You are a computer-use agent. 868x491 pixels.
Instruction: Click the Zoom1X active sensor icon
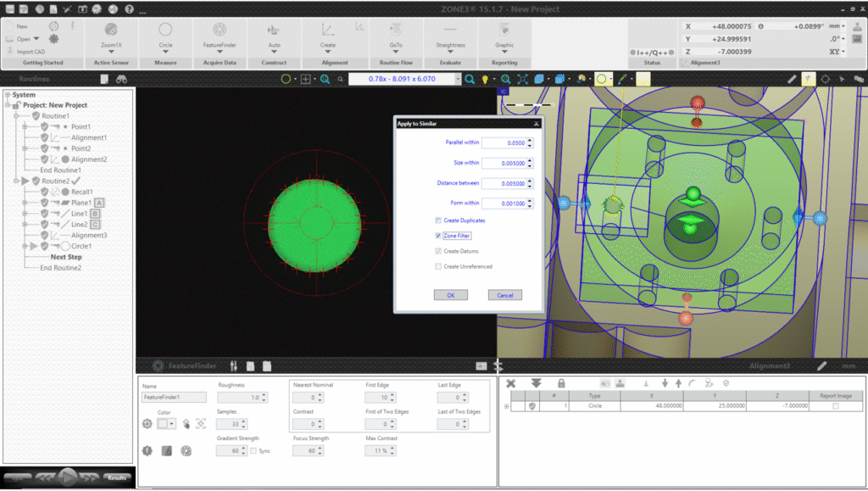(111, 30)
